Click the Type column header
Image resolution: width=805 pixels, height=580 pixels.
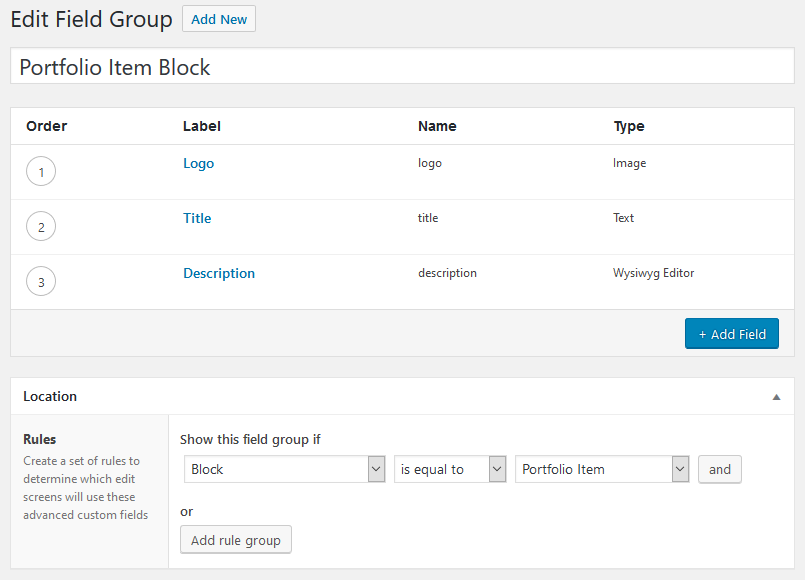[629, 126]
